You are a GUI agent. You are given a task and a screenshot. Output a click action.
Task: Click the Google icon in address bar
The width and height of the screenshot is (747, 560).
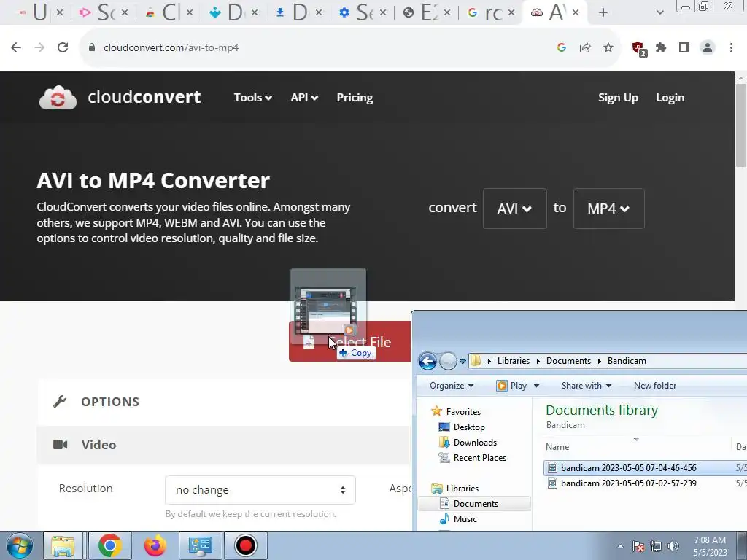click(x=562, y=47)
